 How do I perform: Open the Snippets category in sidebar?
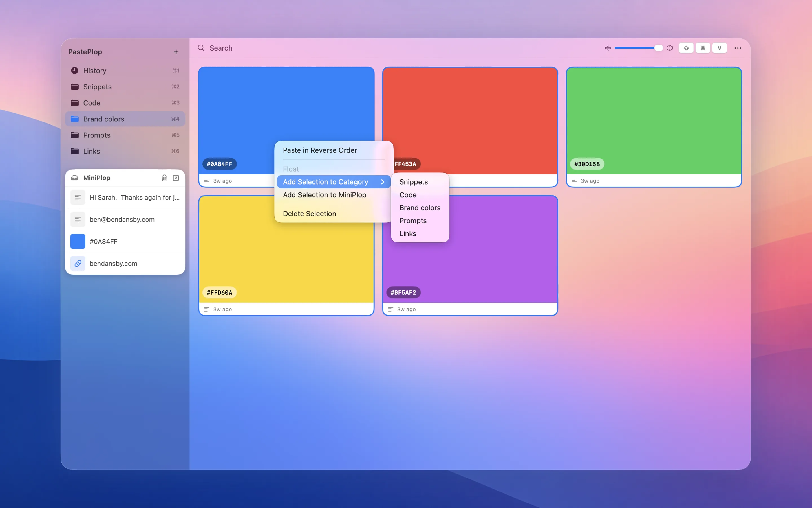tap(125, 87)
